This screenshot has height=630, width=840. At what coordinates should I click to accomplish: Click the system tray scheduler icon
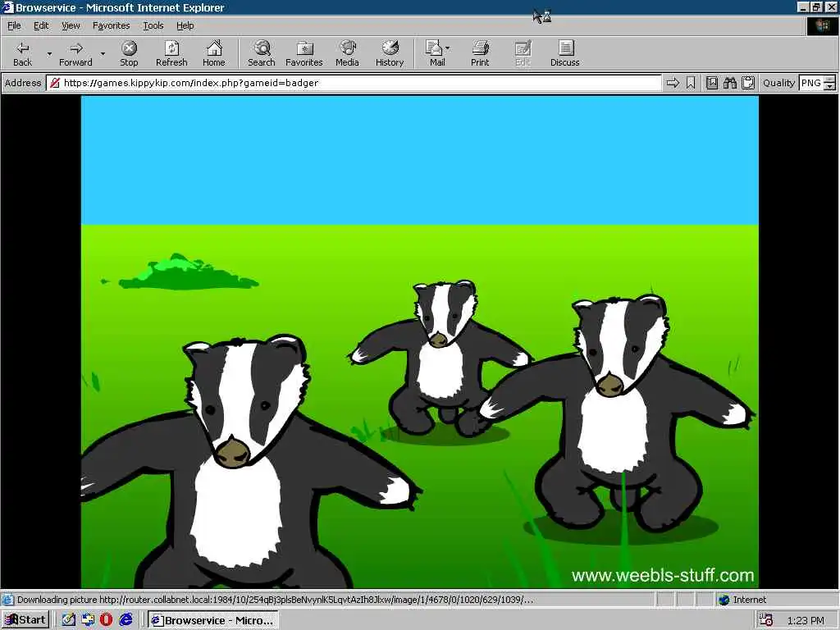click(766, 620)
